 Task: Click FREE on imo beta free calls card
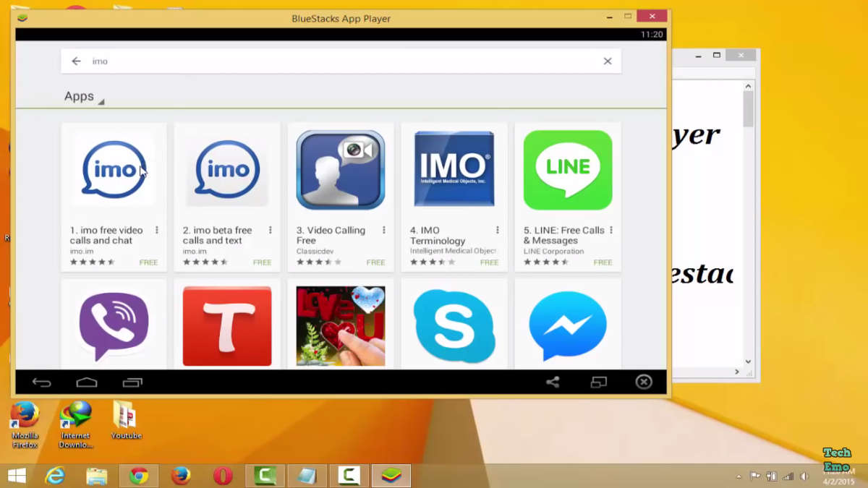pos(262,262)
